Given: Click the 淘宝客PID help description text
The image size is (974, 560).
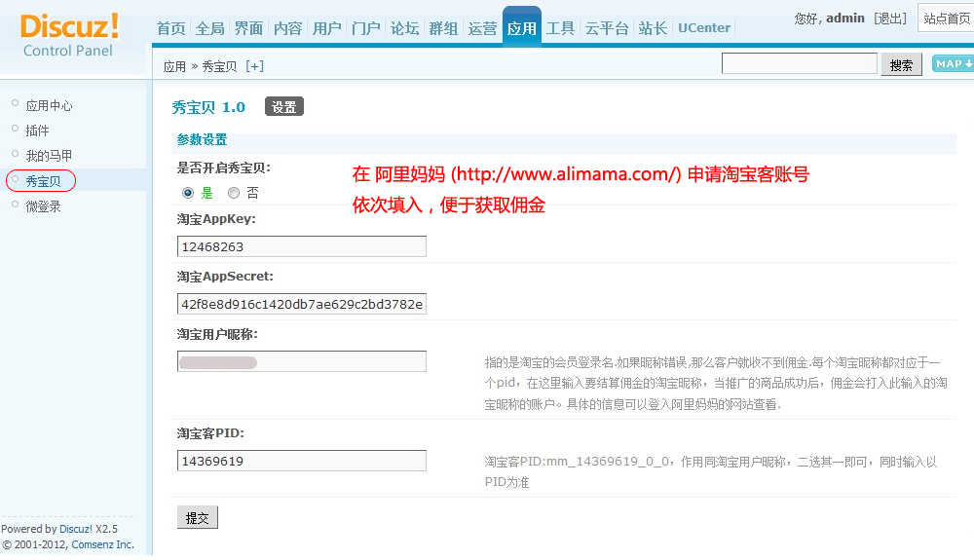Looking at the screenshot, I should pos(711,471).
